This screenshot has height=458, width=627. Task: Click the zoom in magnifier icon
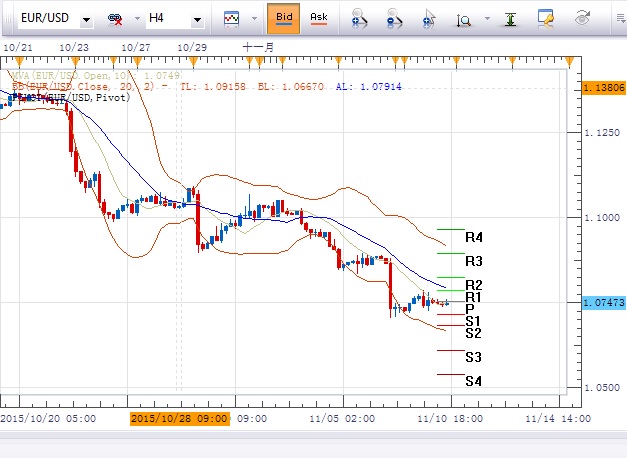pyautogui.click(x=359, y=19)
